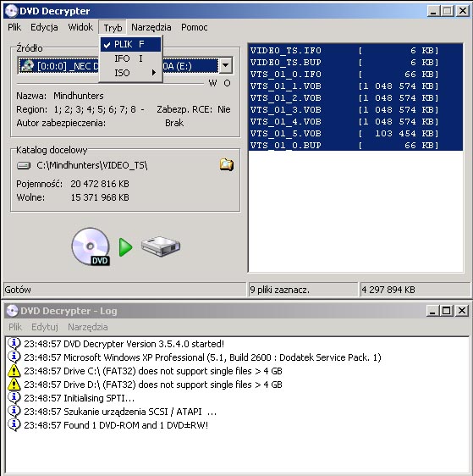Minimize the DVD Decrypter main window
The height and width of the screenshot is (476, 473).
(x=433, y=11)
